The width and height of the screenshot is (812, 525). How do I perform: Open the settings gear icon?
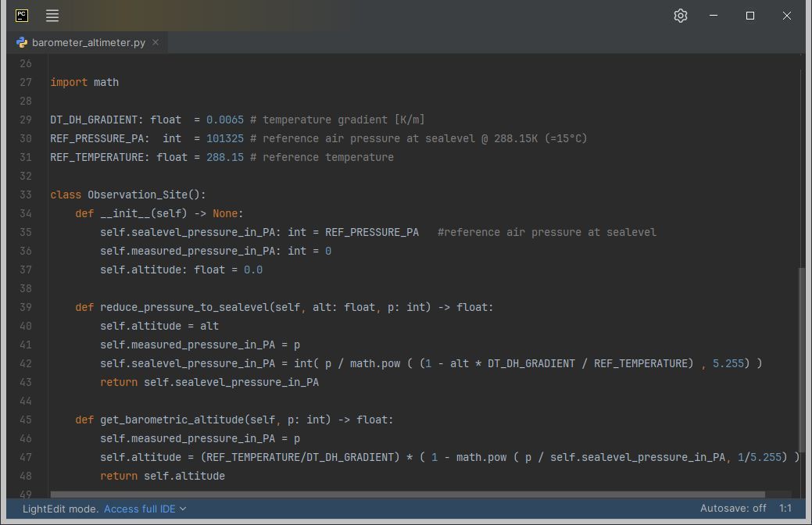[x=681, y=16]
